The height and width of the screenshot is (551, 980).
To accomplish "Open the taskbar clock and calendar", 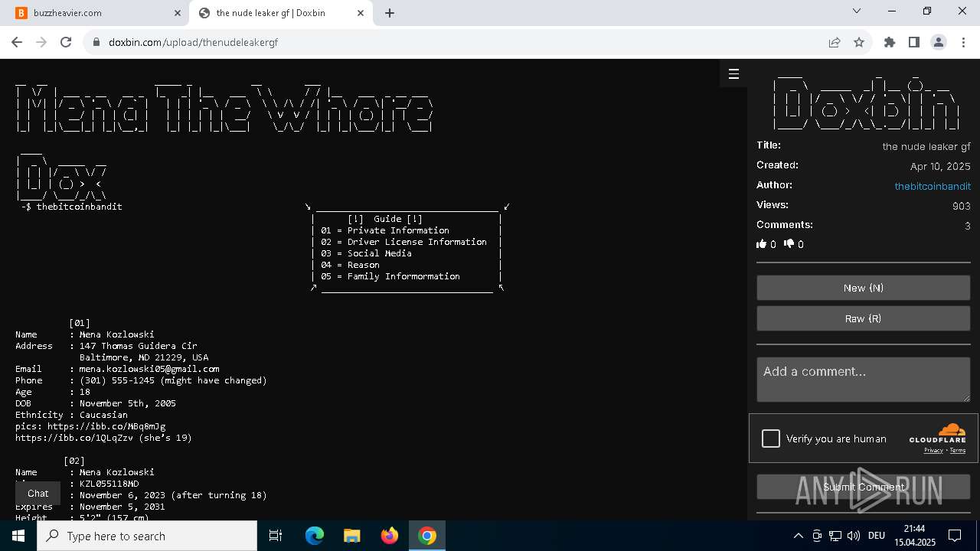I will tap(914, 536).
